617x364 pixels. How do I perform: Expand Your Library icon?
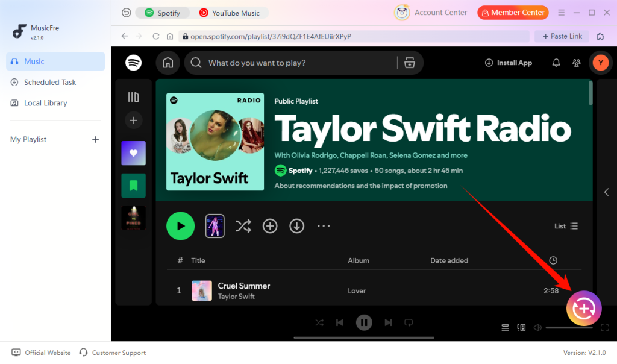click(x=133, y=97)
